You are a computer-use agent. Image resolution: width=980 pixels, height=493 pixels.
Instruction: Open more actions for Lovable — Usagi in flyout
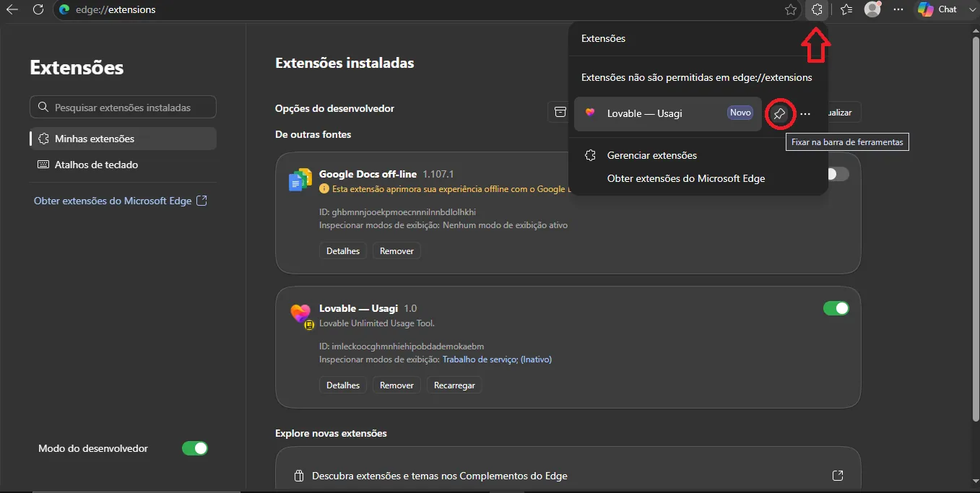(805, 114)
